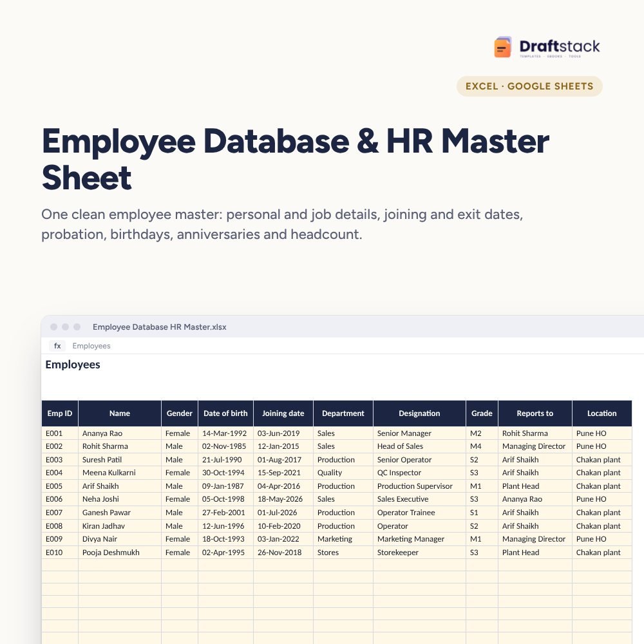
Task: Click birth date 14-Mar-1992
Action: [x=224, y=433]
